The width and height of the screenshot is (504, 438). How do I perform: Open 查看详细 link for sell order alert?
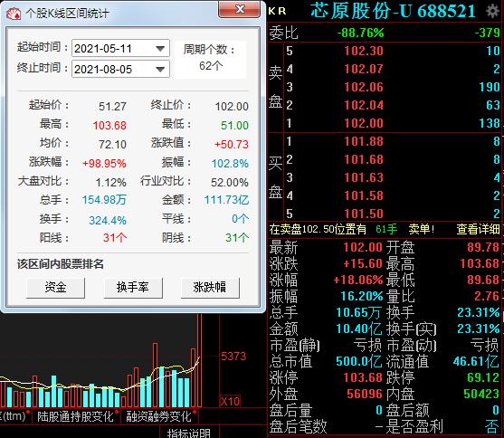click(478, 229)
